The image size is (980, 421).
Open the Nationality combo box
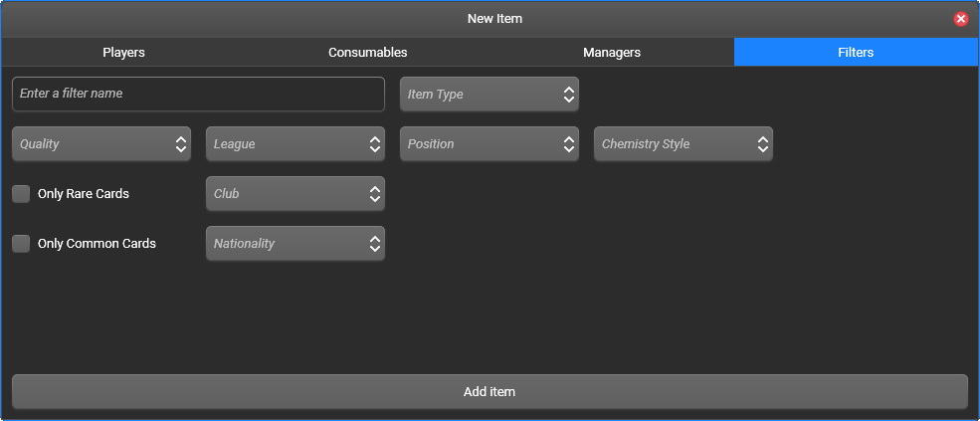pyautogui.click(x=295, y=243)
